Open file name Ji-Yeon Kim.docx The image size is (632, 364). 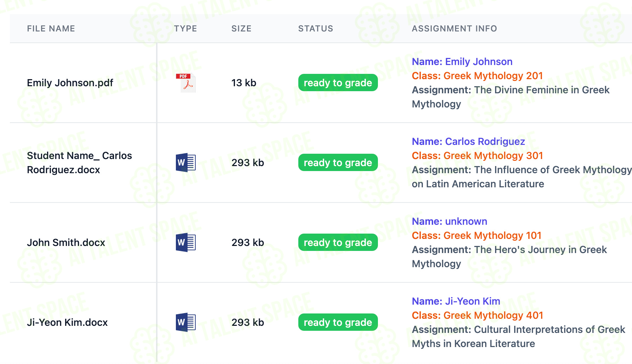tap(67, 322)
